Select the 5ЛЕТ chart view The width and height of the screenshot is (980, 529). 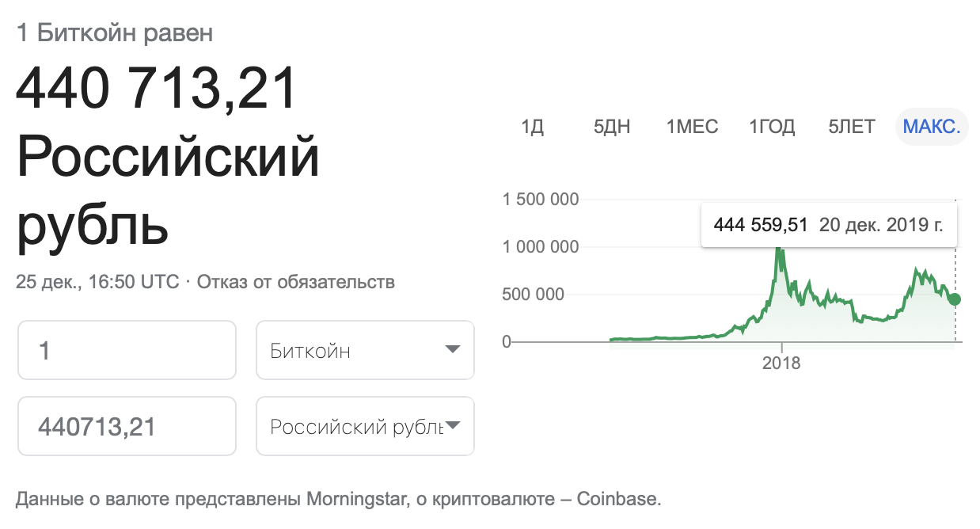[x=851, y=127]
